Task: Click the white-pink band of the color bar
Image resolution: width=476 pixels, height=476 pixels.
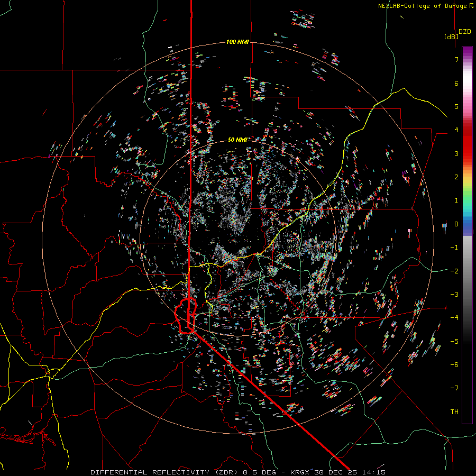Action: [467, 87]
